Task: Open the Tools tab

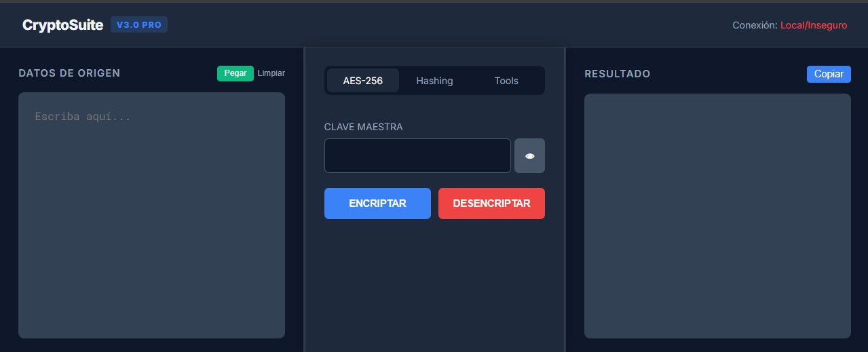Action: point(506,81)
